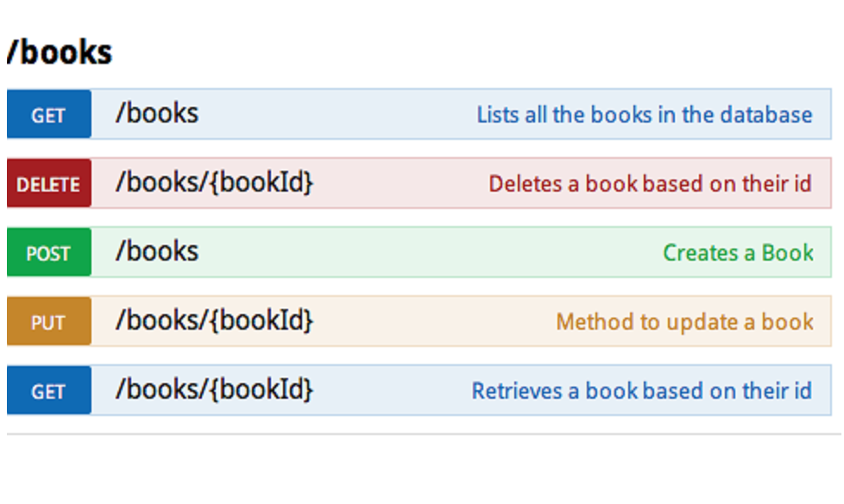Click the orange PUT method badge
844x504 pixels.
pos(48,322)
